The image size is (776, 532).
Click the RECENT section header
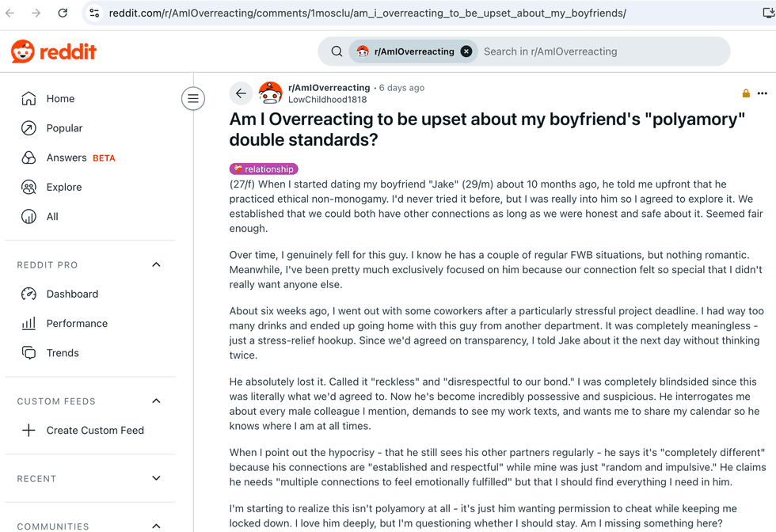pos(36,478)
